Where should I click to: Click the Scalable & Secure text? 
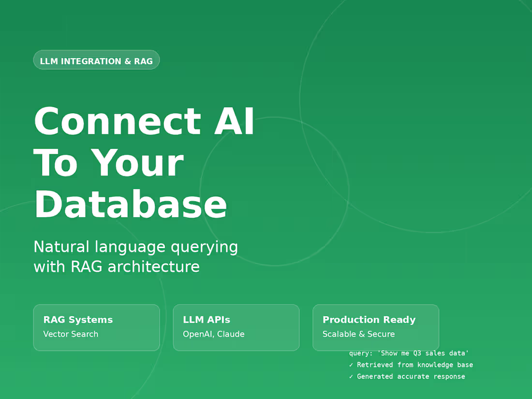point(359,334)
